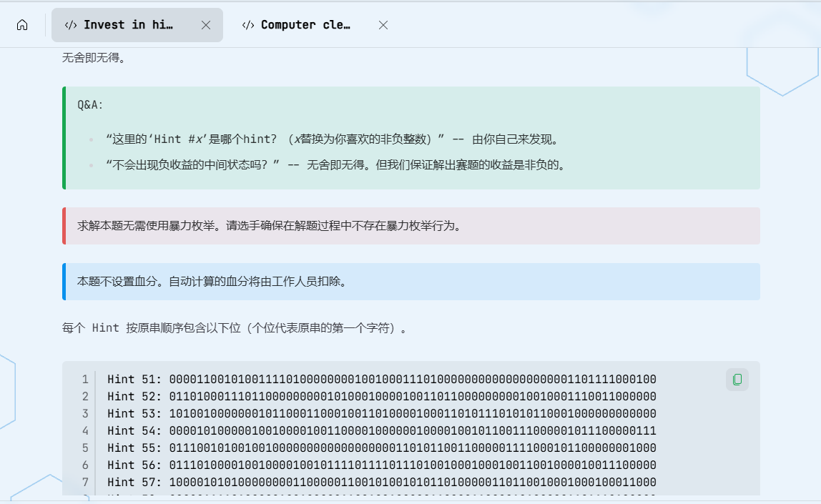
Task: Click the blue notice about 血分
Action: click(x=411, y=282)
